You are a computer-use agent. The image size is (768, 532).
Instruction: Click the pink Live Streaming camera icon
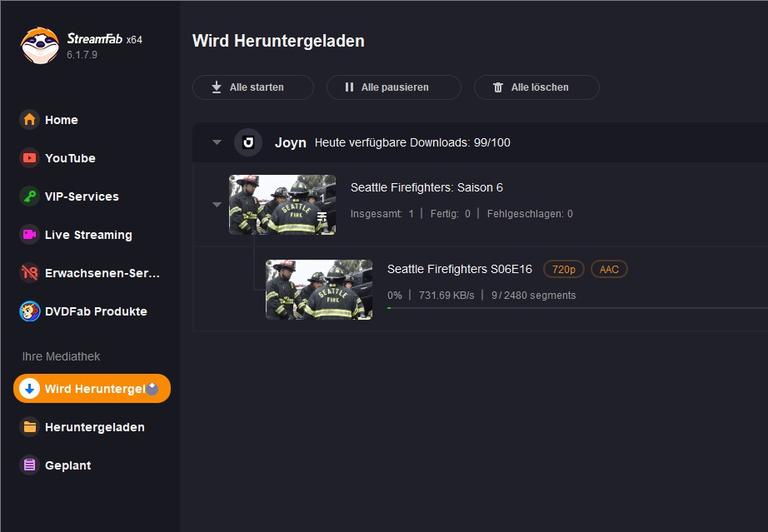(x=29, y=235)
